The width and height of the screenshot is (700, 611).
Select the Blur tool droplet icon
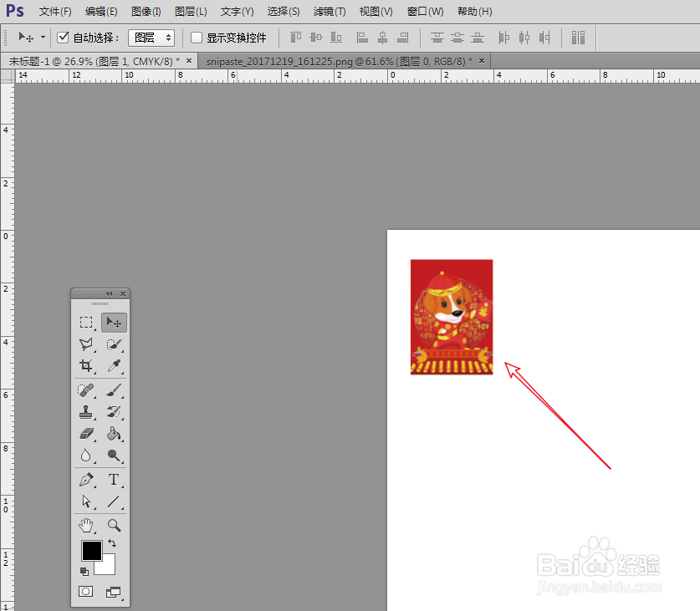point(86,456)
